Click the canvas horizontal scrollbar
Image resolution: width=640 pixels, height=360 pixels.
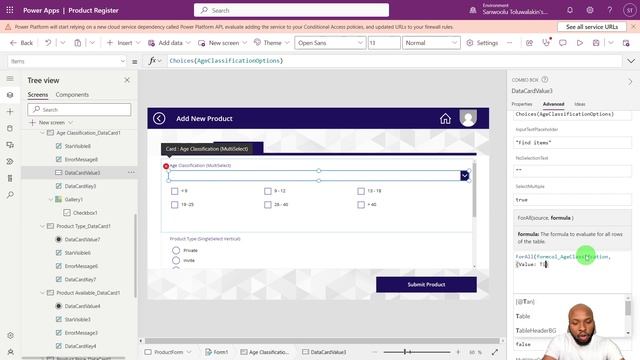tap(322, 341)
